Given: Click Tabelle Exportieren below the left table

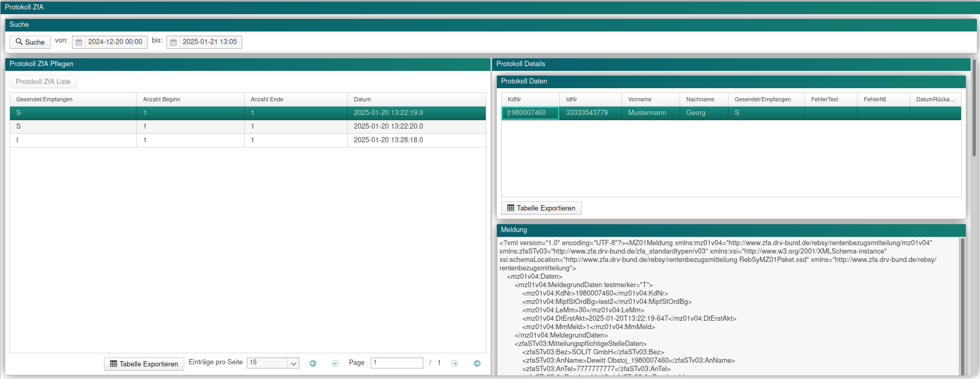Looking at the screenshot, I should click(144, 364).
